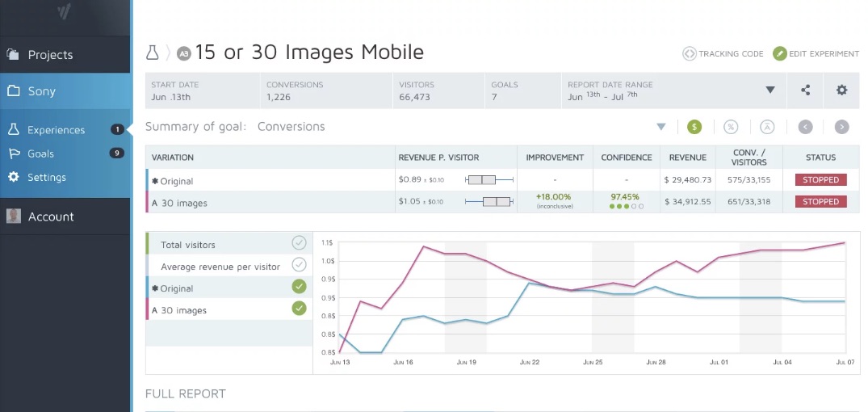Click the flask experiment breadcrumb icon

click(152, 53)
